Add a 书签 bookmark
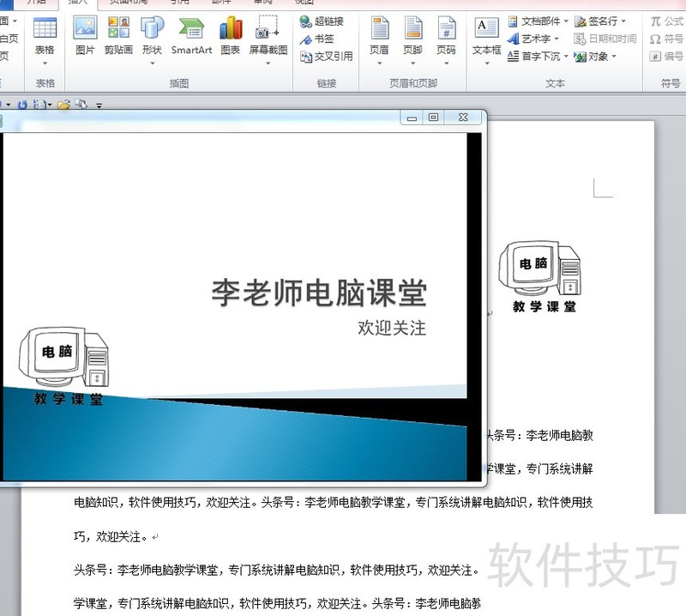 click(x=316, y=39)
